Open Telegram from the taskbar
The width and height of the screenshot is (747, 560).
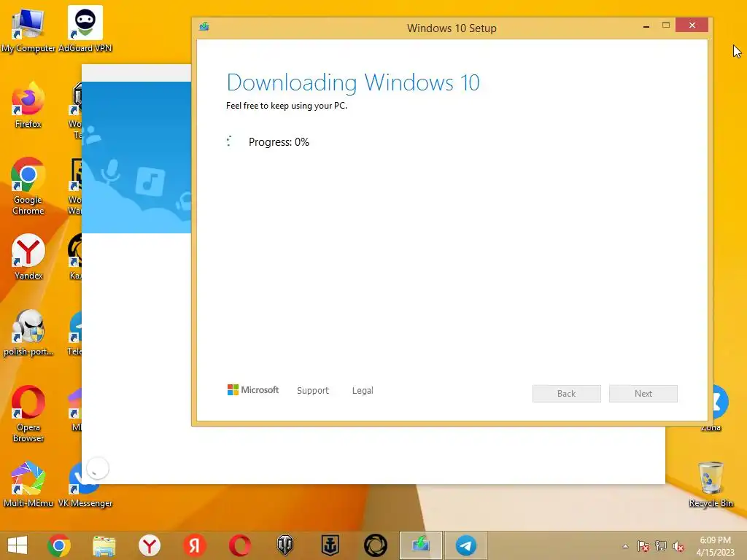pyautogui.click(x=466, y=545)
